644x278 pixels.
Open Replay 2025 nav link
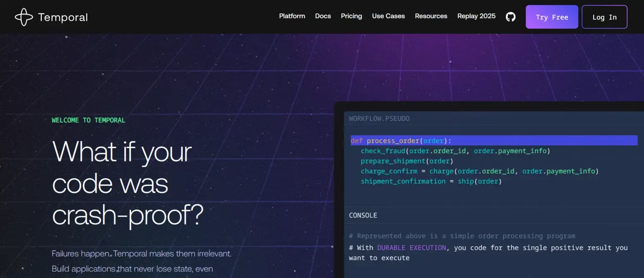pos(477,16)
